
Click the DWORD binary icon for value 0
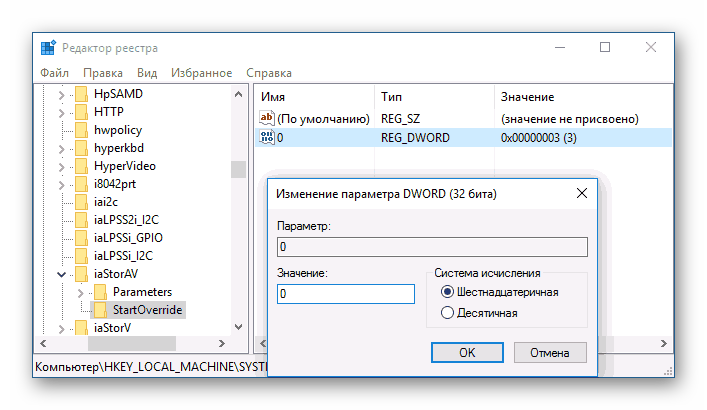[266, 137]
